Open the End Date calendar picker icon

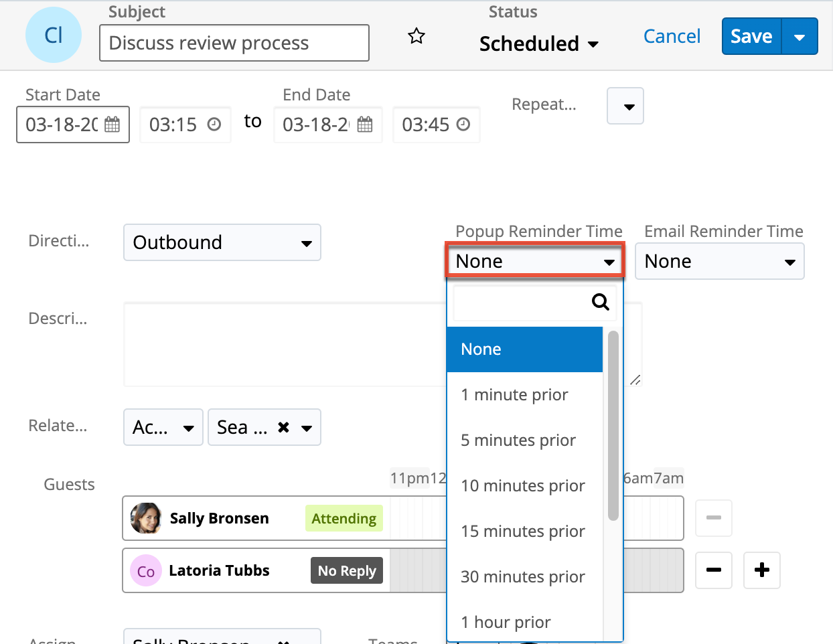(365, 125)
